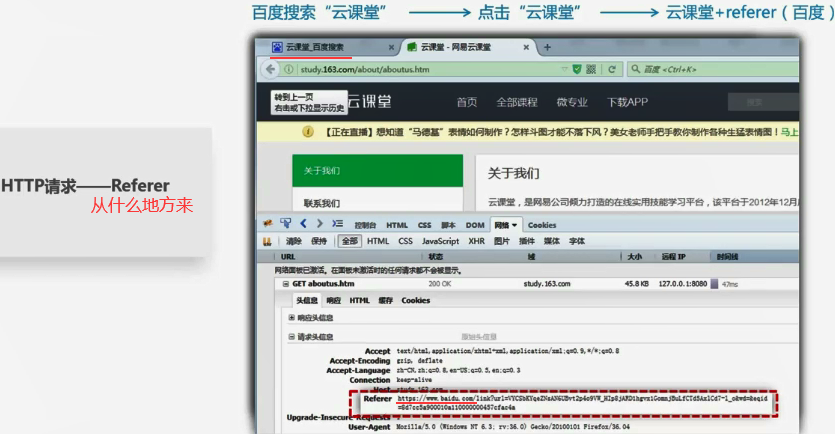
Task: Reload the page with the refresh icon
Action: tap(612, 69)
